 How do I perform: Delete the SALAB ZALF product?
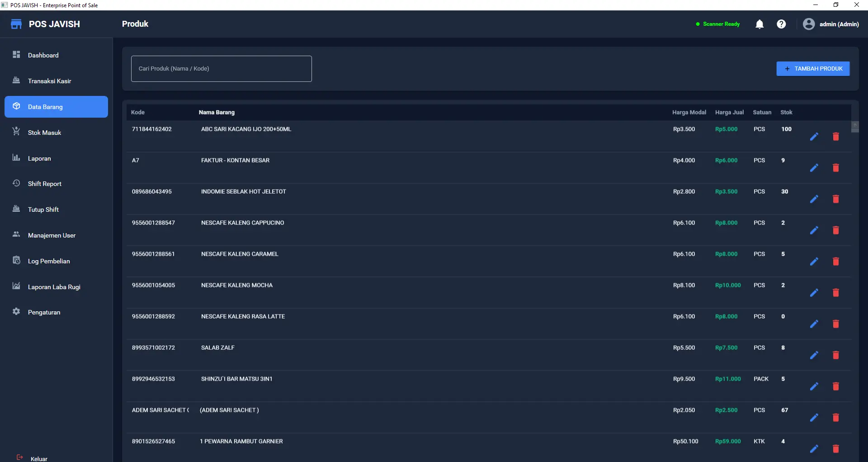pyautogui.click(x=836, y=355)
